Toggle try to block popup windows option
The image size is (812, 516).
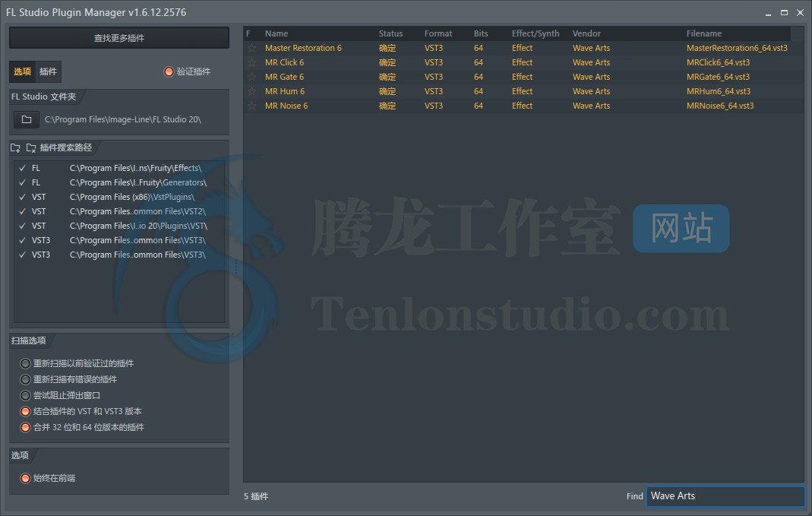pyautogui.click(x=25, y=396)
